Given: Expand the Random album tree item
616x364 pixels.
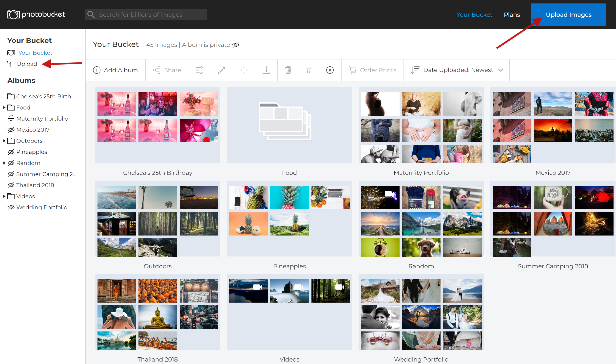Looking at the screenshot, I should (4, 163).
